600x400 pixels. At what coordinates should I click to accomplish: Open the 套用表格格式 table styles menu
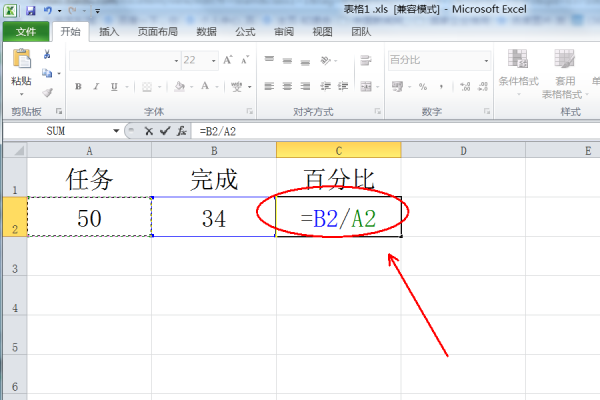565,74
